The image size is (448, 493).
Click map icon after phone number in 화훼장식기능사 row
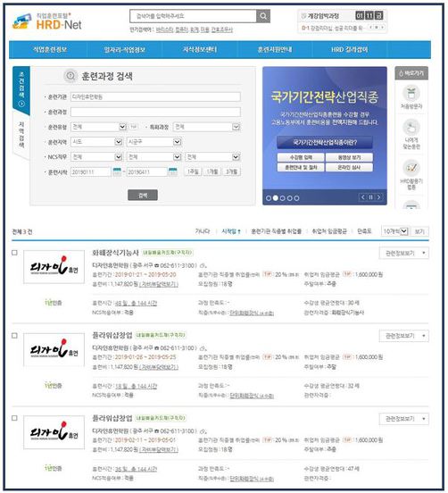pos(203,266)
